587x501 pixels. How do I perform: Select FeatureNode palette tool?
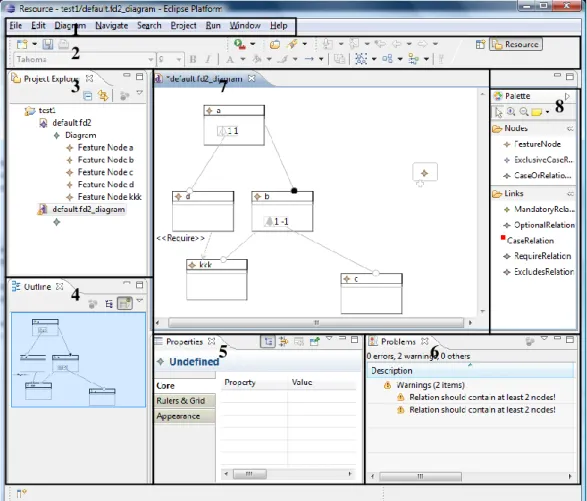point(532,144)
